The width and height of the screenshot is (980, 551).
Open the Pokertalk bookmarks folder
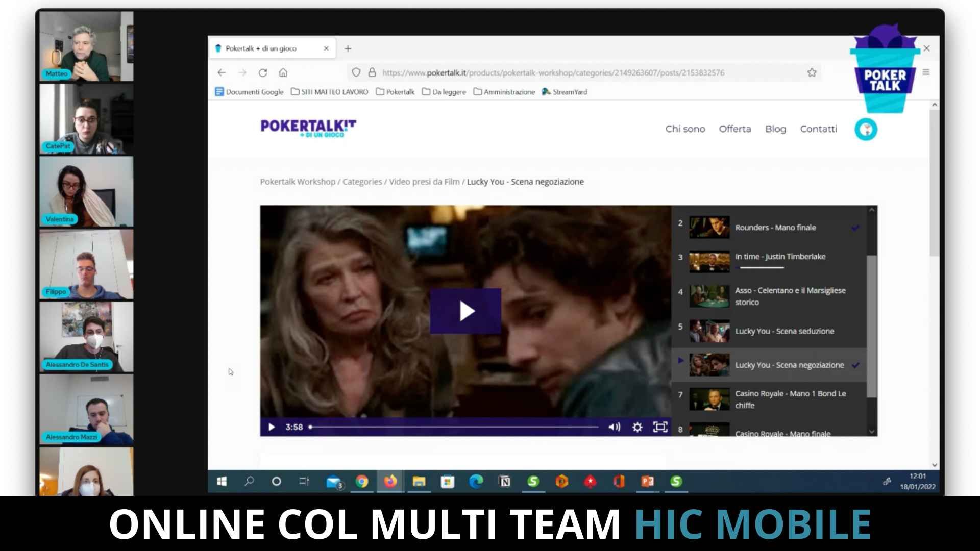(395, 92)
